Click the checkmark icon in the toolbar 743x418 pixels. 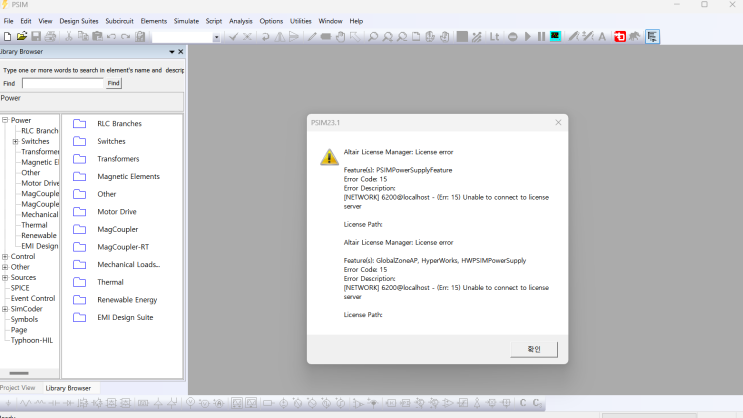coord(233,36)
